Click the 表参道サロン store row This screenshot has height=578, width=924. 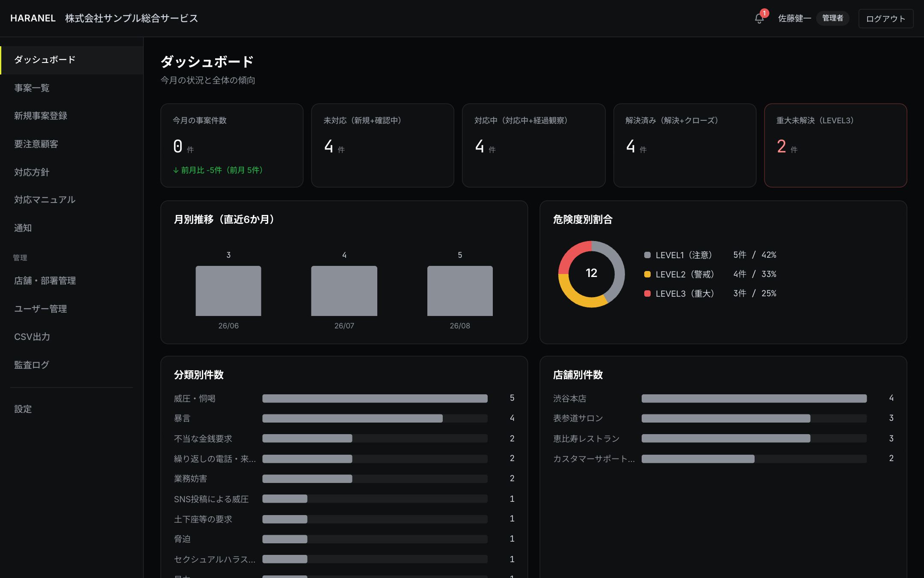[723, 418]
